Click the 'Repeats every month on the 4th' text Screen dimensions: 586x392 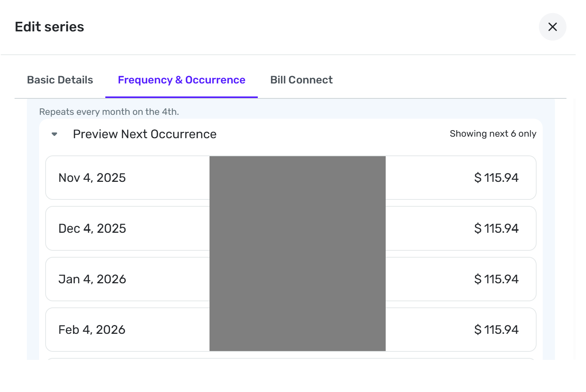point(109,112)
